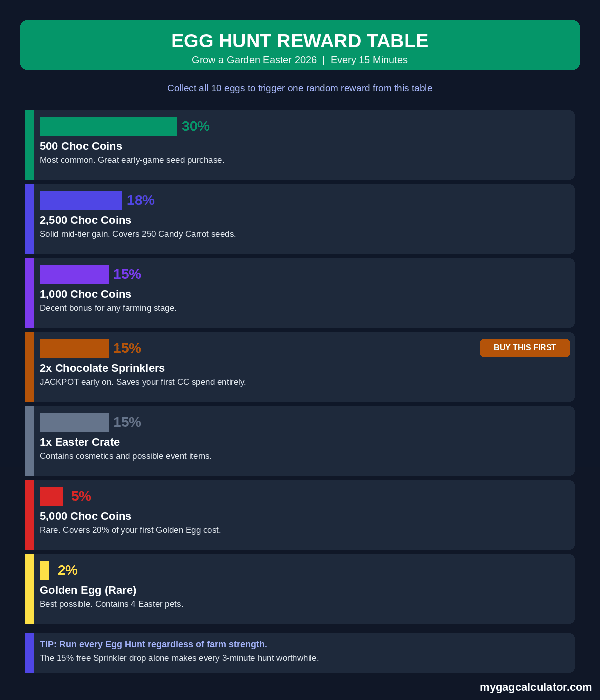Open the mygagcalculator.com link

pos(535,687)
